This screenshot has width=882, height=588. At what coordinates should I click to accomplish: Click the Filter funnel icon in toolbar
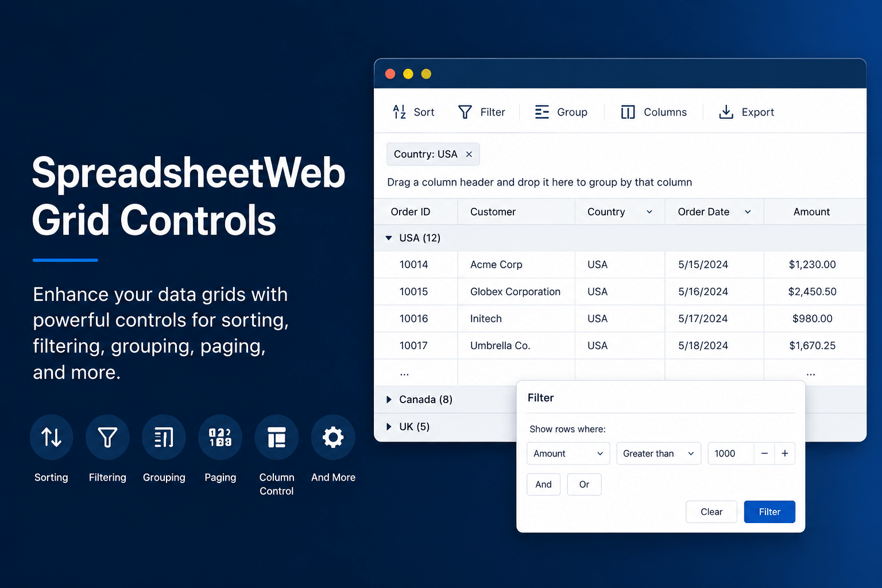tap(465, 112)
